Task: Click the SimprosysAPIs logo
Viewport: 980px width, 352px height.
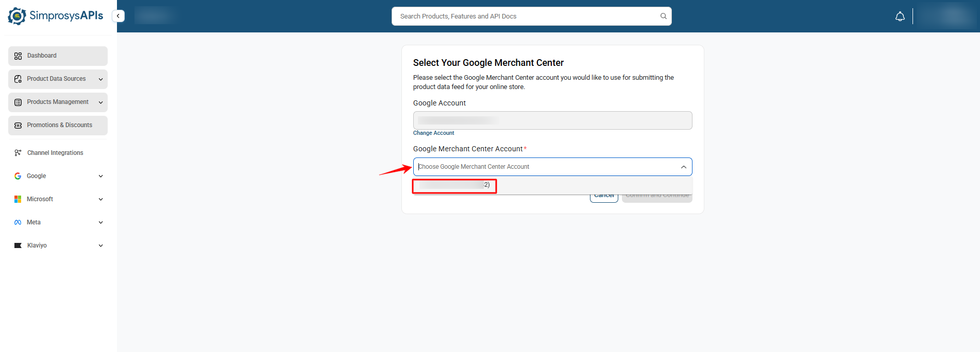Action: pos(56,16)
